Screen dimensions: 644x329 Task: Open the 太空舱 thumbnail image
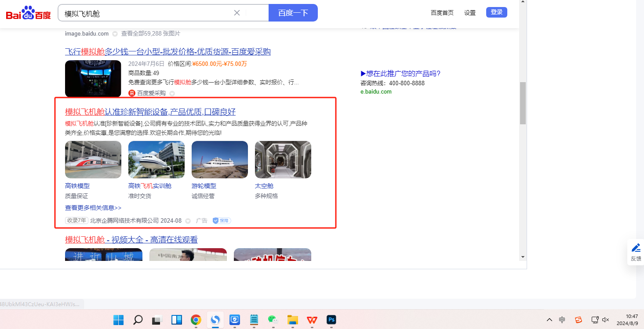coord(283,159)
